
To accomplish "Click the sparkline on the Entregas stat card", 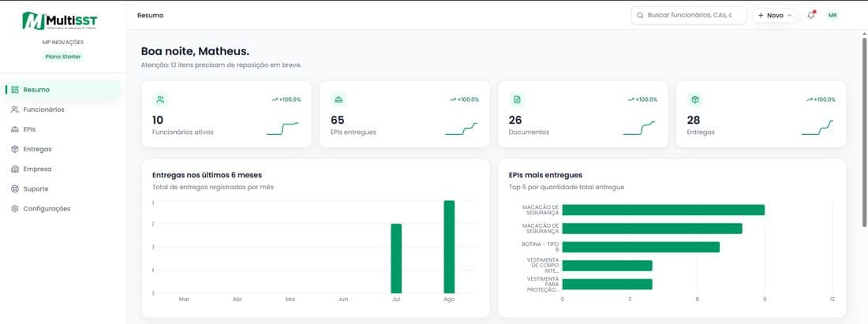I will pos(817,128).
